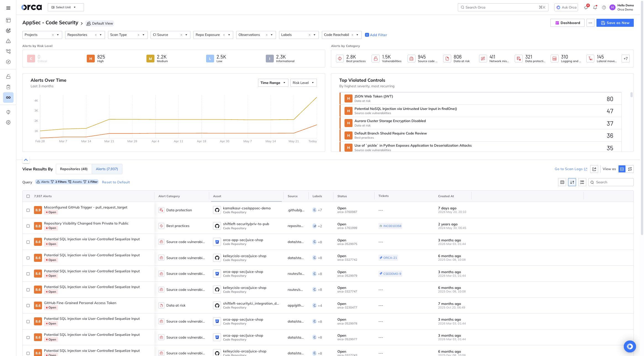Click the share export icon button

594,169
